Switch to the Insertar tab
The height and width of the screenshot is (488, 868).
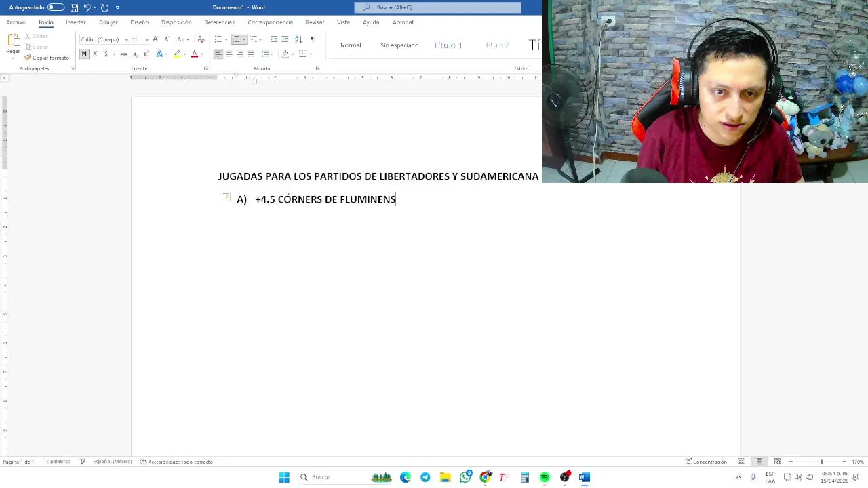[x=76, y=22]
